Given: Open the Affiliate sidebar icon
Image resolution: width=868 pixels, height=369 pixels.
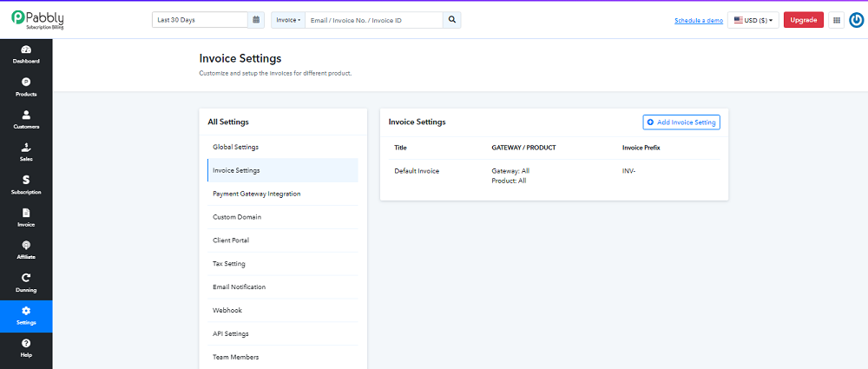Looking at the screenshot, I should 26,250.
